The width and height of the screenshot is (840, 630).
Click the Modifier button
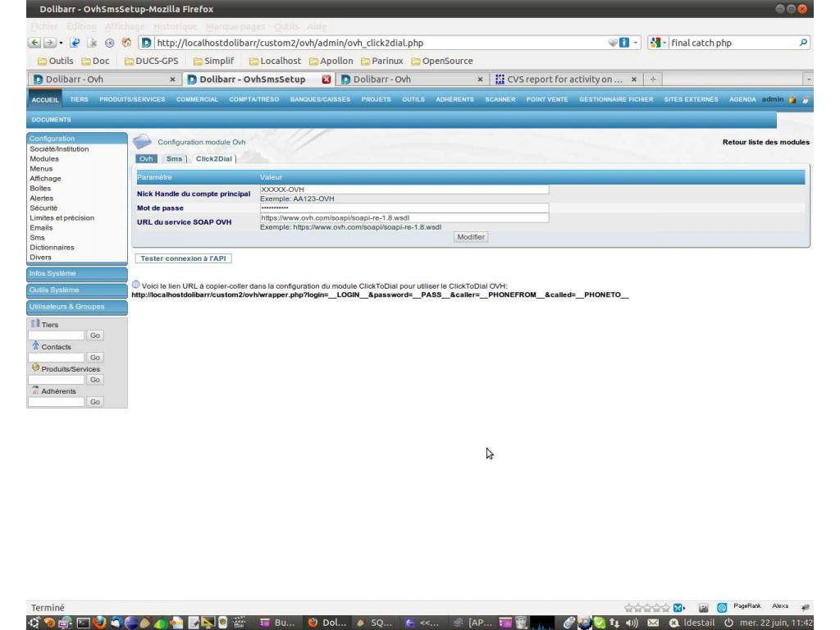coord(470,237)
